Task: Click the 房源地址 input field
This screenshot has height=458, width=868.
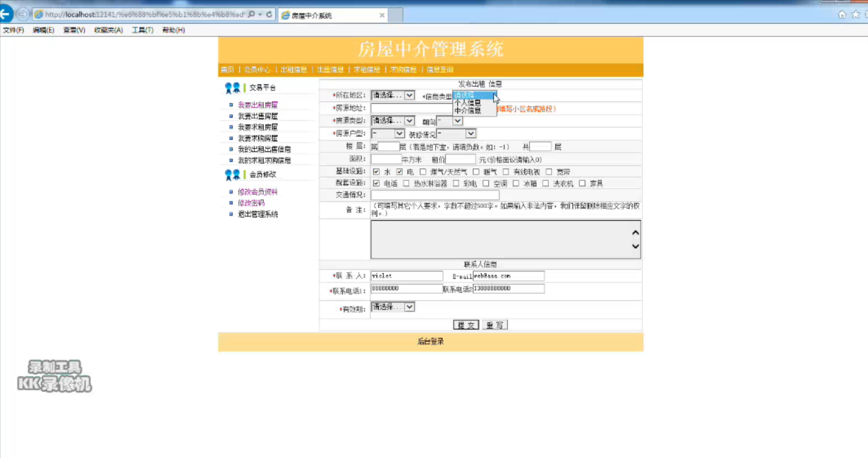Action: pyautogui.click(x=411, y=108)
